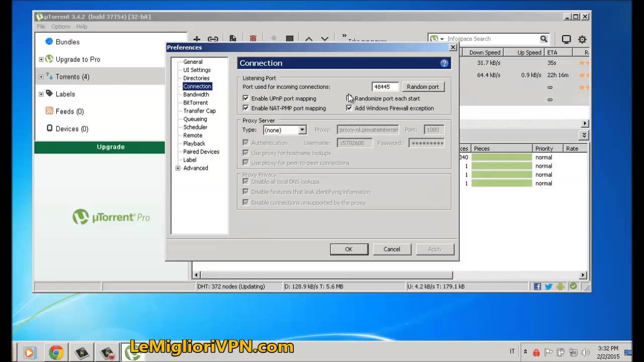Click the Apply button in the Preferences dialog
Image resolution: width=644 pixels, height=362 pixels.
click(x=435, y=249)
